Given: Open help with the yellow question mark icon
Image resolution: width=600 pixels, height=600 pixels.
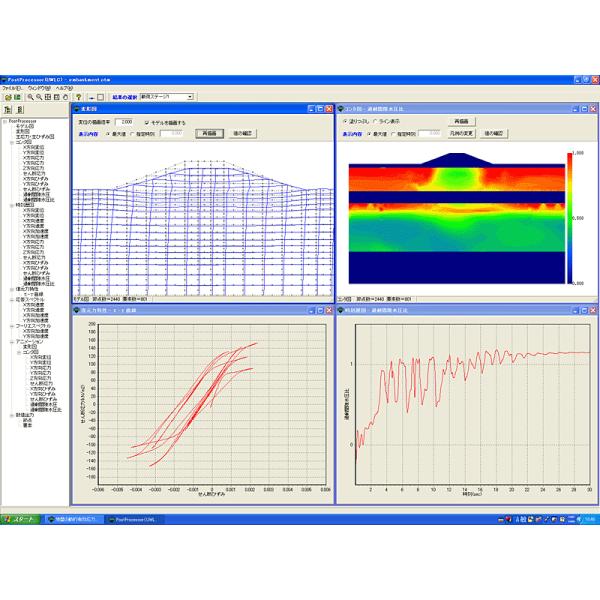Looking at the screenshot, I should coord(78,97).
